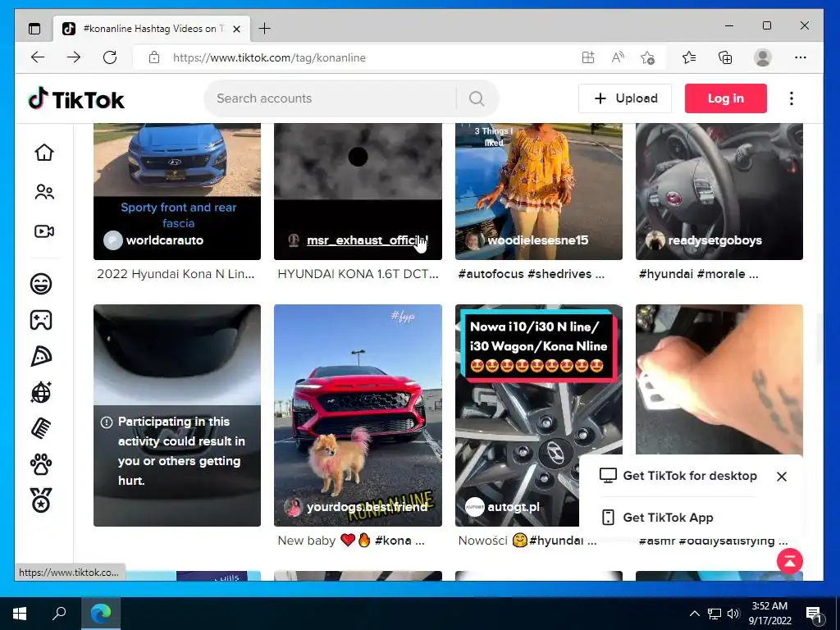Open the Edge profile avatar
Viewport: 840px width, 630px height.
(762, 57)
